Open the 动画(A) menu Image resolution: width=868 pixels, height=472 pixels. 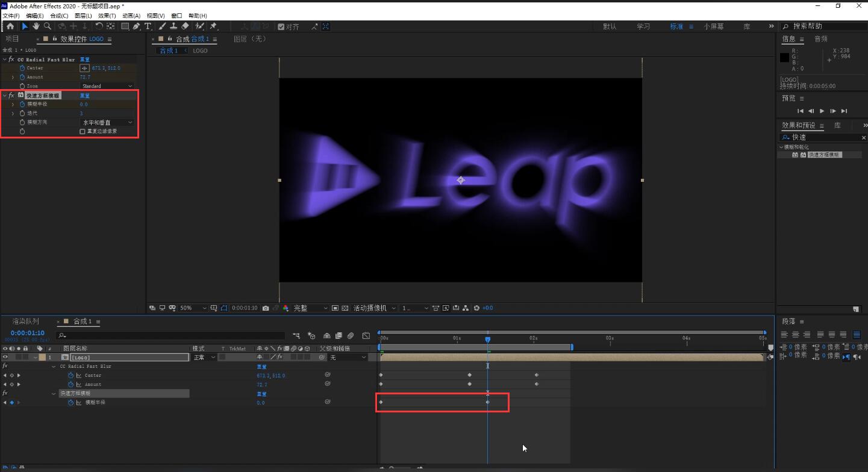[131, 16]
